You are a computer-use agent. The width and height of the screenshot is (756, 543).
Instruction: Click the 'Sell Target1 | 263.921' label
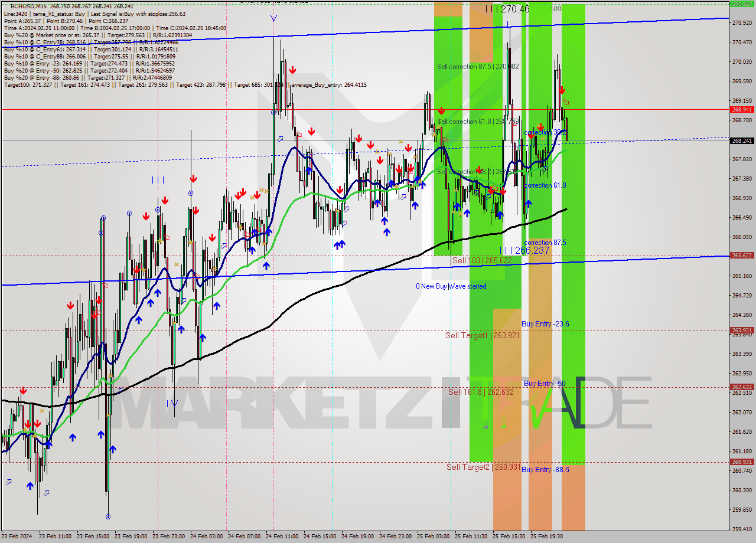pyautogui.click(x=483, y=335)
